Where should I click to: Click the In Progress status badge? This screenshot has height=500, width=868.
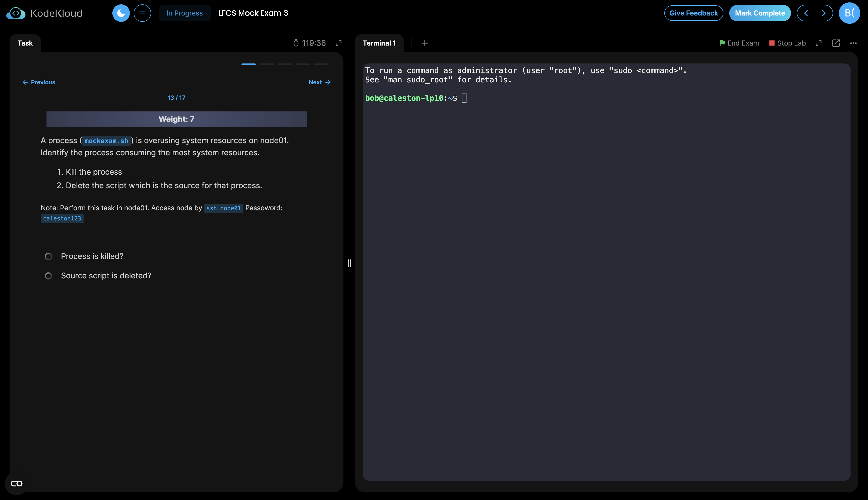184,13
